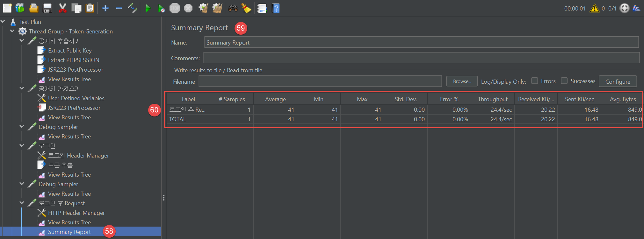Click Start no pauses icon
Screen dimensions: 644x239
coord(161,8)
